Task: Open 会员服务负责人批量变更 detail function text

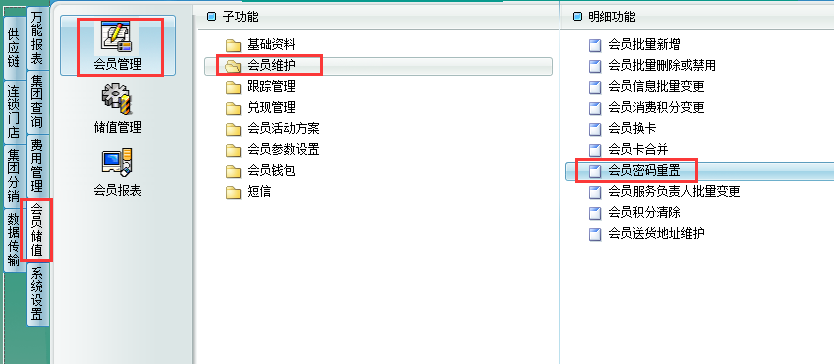Action: pyautogui.click(x=674, y=192)
